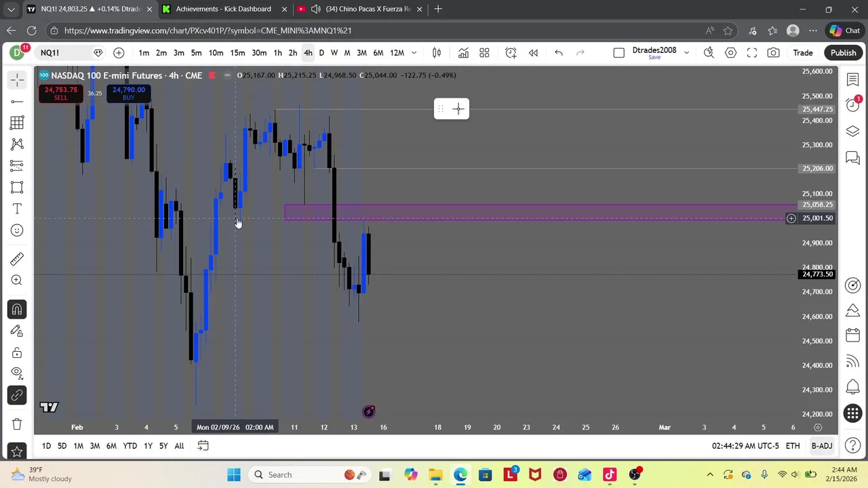
Task: Open the alerts panel with red badge
Action: [x=853, y=105]
